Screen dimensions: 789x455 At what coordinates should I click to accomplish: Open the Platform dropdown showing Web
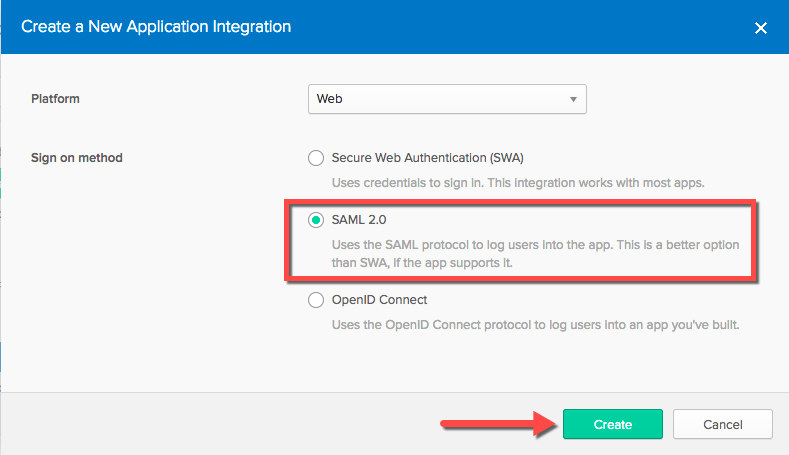pos(446,99)
